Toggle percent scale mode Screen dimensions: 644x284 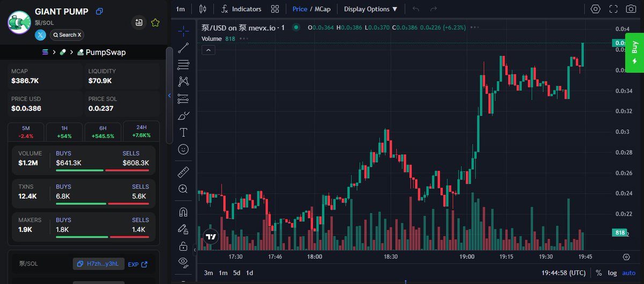[x=598, y=273]
